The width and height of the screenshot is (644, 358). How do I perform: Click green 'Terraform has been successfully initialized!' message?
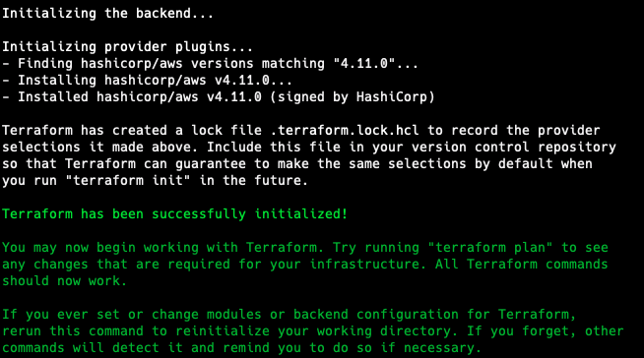click(x=175, y=214)
